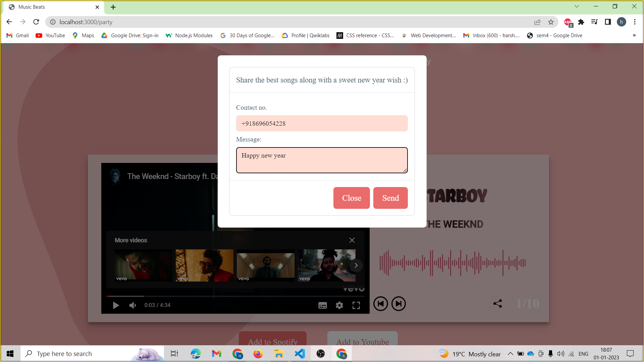The height and width of the screenshot is (362, 644).
Task: Open video settings gear
Action: tap(339, 305)
